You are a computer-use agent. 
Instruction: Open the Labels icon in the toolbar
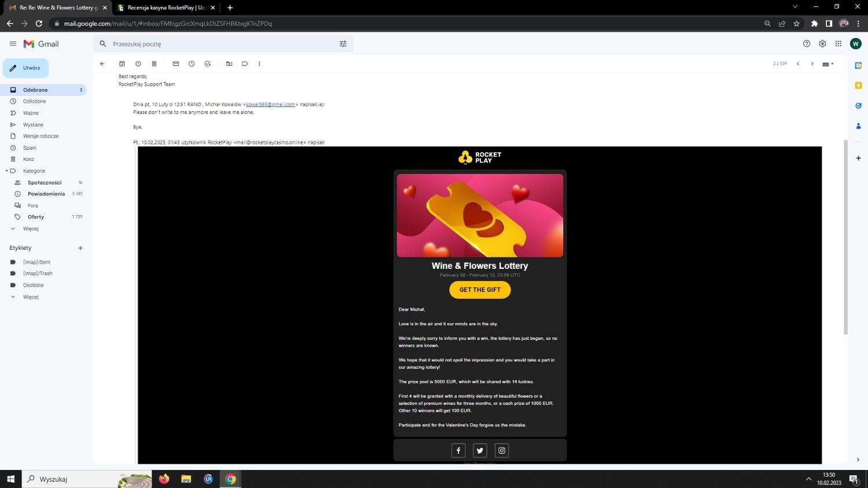(245, 64)
